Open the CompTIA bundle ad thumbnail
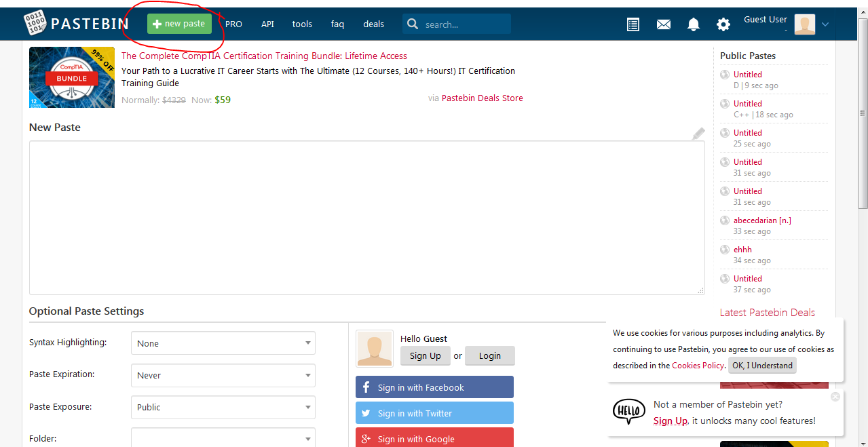 click(x=72, y=77)
